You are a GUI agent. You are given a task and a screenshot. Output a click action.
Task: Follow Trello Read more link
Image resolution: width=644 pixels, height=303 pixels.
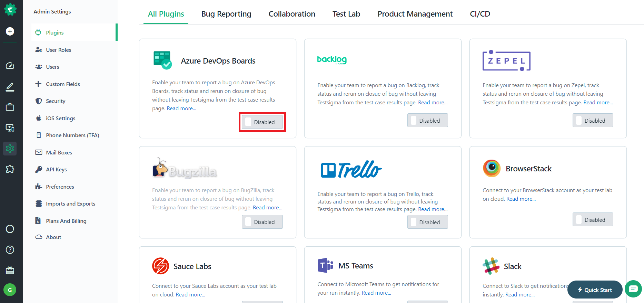point(433,209)
